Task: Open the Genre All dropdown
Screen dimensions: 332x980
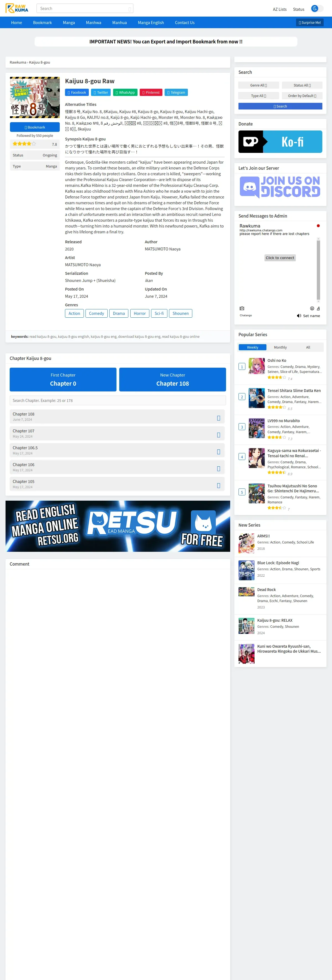Action: click(258, 85)
